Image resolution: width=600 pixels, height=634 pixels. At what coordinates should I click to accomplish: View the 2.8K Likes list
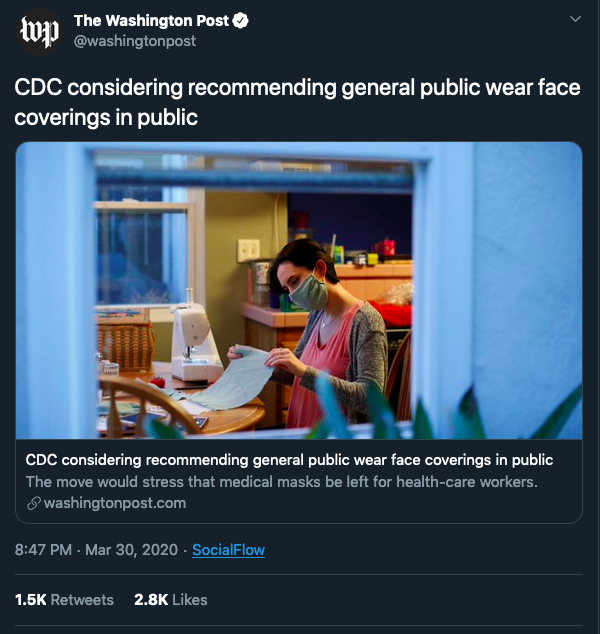(x=171, y=600)
